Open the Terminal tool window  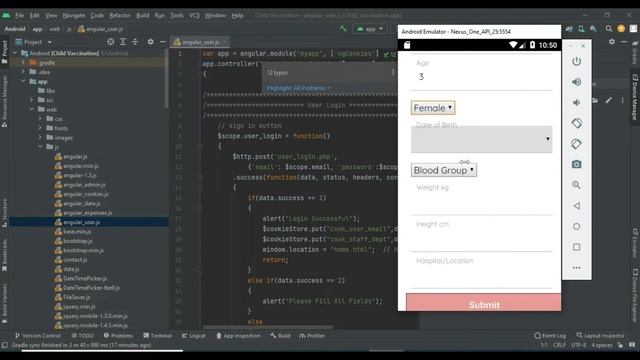point(158,336)
